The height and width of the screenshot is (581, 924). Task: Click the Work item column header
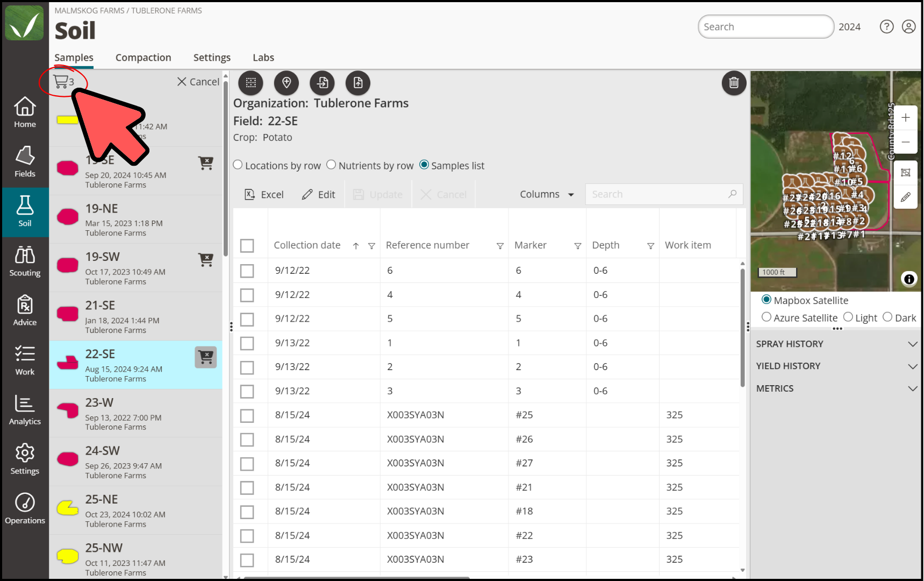(687, 245)
